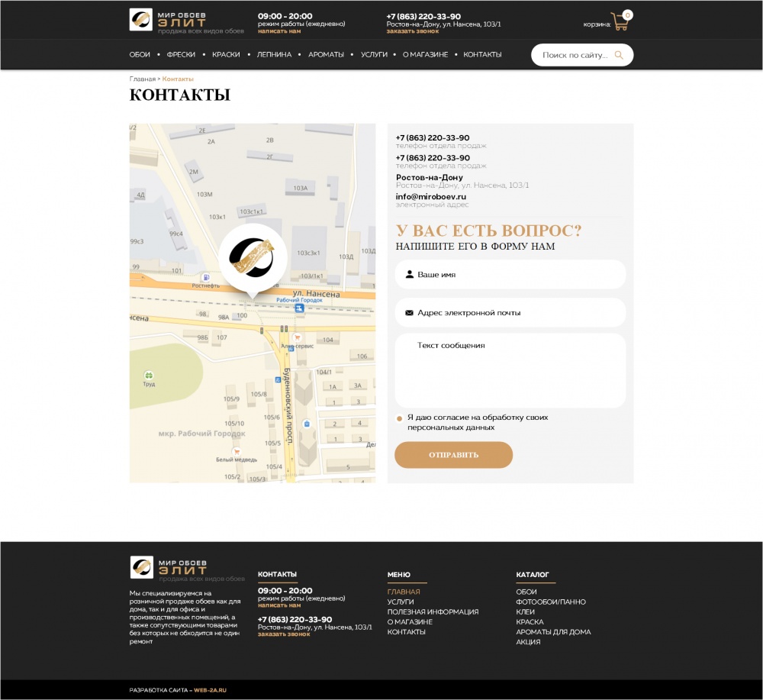Click header 'заказать звонок' link
Screen dimensions: 763x700
coord(412,31)
